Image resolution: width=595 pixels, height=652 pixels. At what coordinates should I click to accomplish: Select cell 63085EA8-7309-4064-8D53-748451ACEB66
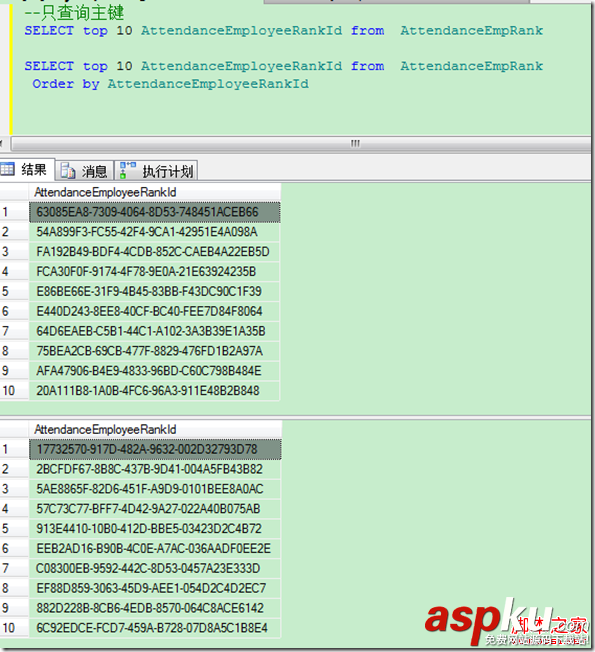(x=155, y=212)
